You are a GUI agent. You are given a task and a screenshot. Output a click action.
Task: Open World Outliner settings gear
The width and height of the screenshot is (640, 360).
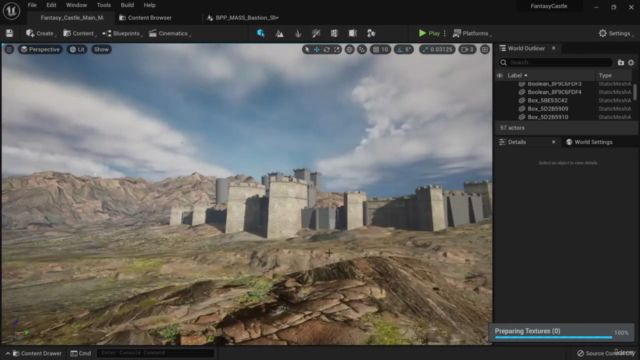click(631, 62)
